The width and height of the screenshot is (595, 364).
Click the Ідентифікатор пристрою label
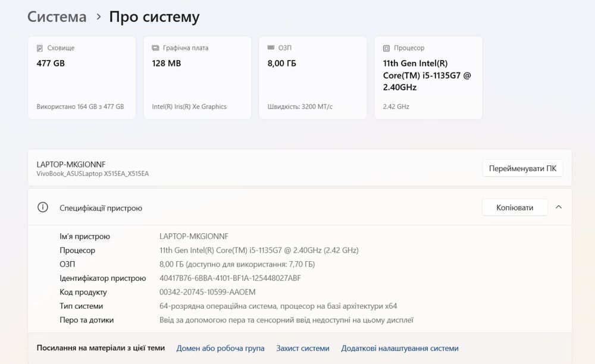point(102,278)
